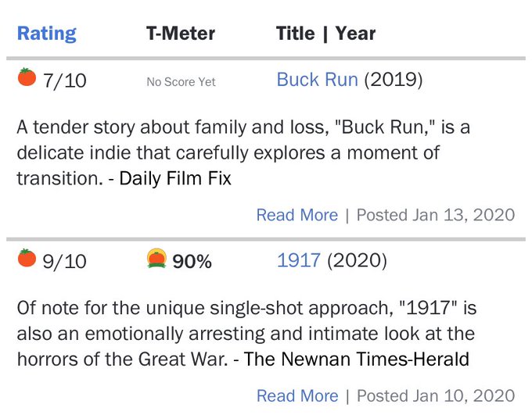This screenshot has width=532, height=415.
Task: Click the Posted Jan 10, 2020 date
Action: pos(436,395)
